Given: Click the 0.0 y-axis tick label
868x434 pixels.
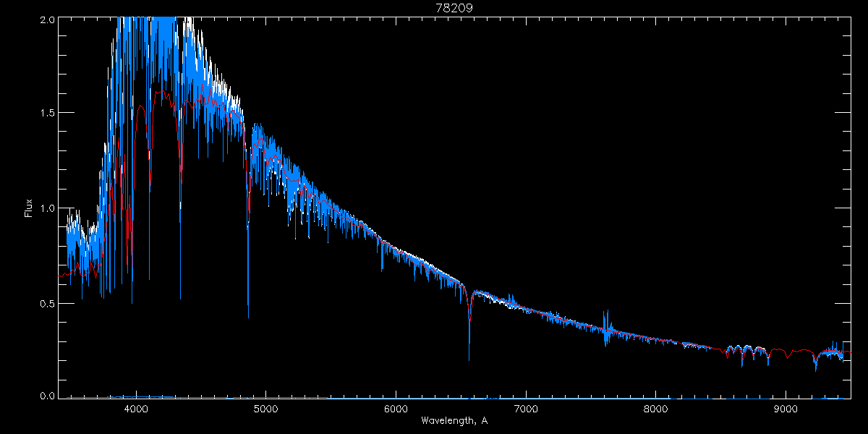Looking at the screenshot, I should pyautogui.click(x=46, y=396).
